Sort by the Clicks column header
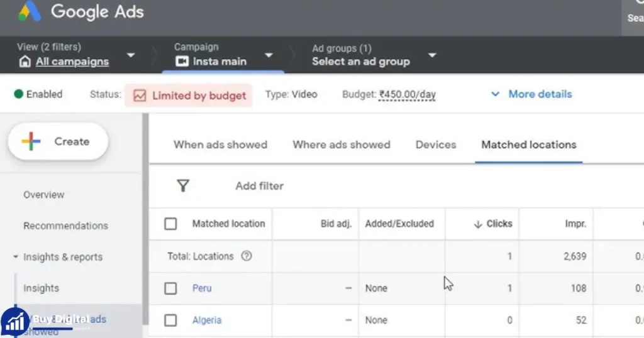Image resolution: width=644 pixels, height=338 pixels. point(499,224)
